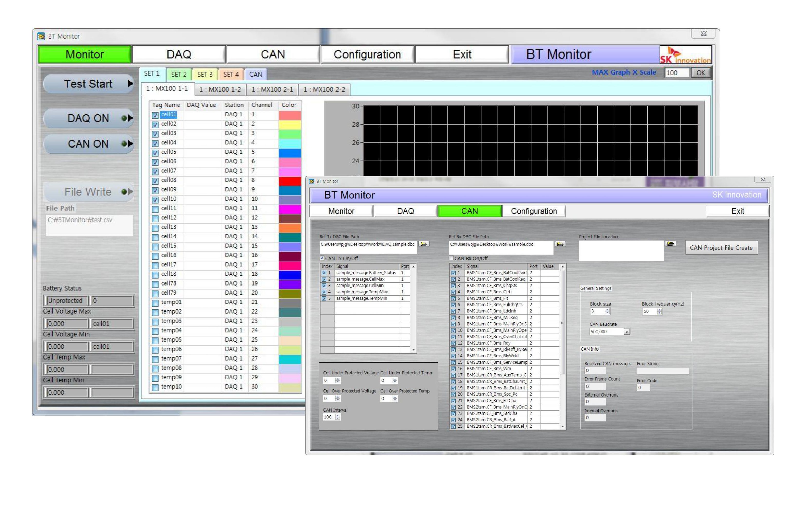The width and height of the screenshot is (812, 506).
Task: Switch to the SET 3 tab
Action: coord(205,74)
